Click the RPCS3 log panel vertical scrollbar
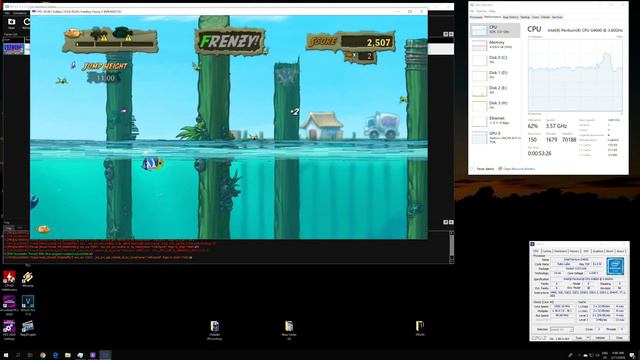This screenshot has width=640, height=360. point(451,247)
